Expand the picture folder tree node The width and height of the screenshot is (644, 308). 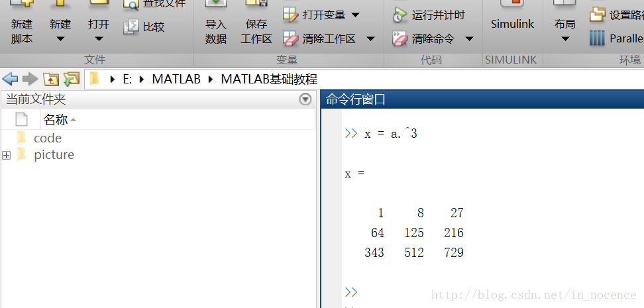pos(6,155)
